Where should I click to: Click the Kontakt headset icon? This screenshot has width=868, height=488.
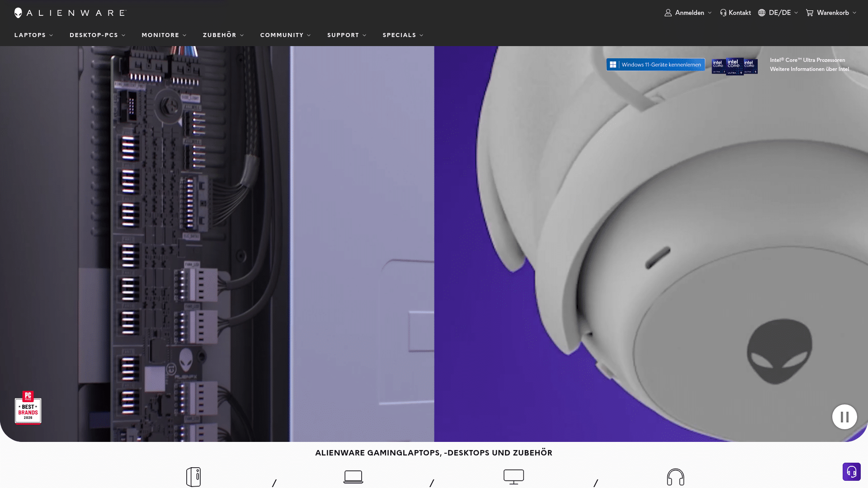click(723, 13)
